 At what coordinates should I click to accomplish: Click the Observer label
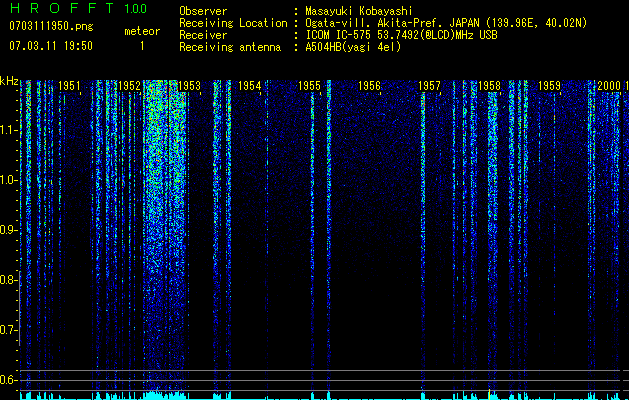[x=203, y=11]
